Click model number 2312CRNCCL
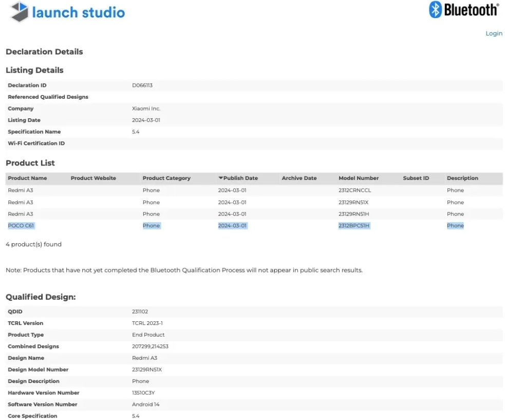The height and width of the screenshot is (420, 505). (354, 190)
